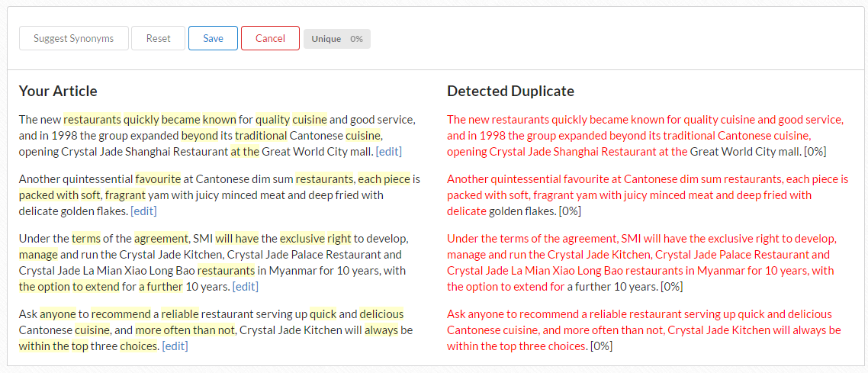Select highlighted word 'anyone' in Your Article

[x=57, y=314]
